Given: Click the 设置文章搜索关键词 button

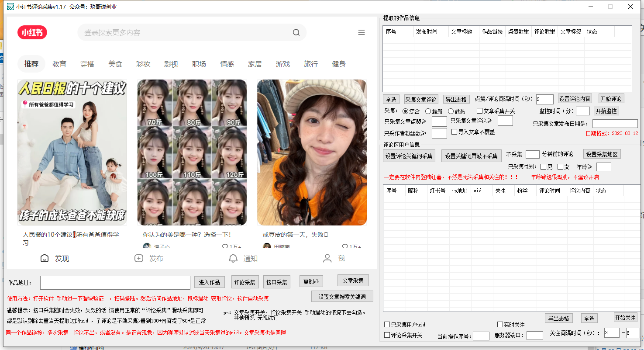Looking at the screenshot, I should [342, 296].
